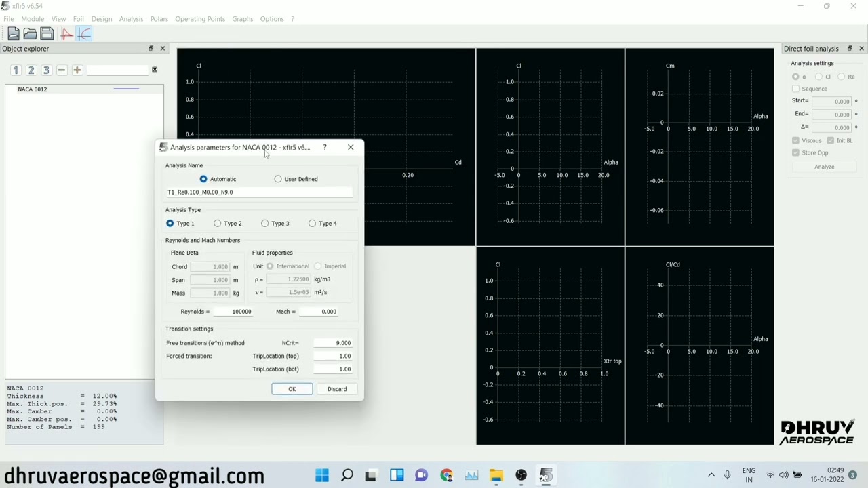Click the analysis name text field
Screen dimensions: 868x488
(x=260, y=192)
